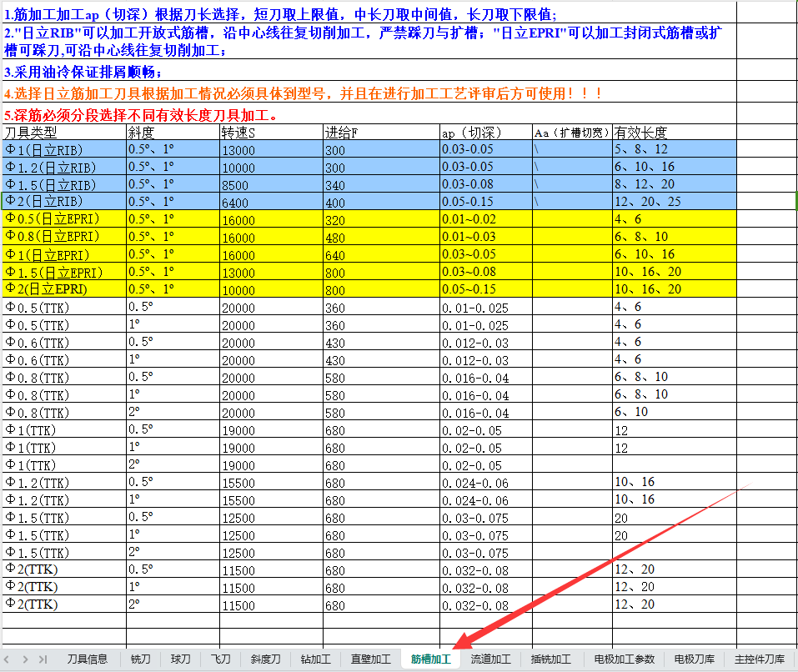This screenshot has width=798, height=672.
Task: Select the speed cell 6400
Action: point(271,202)
